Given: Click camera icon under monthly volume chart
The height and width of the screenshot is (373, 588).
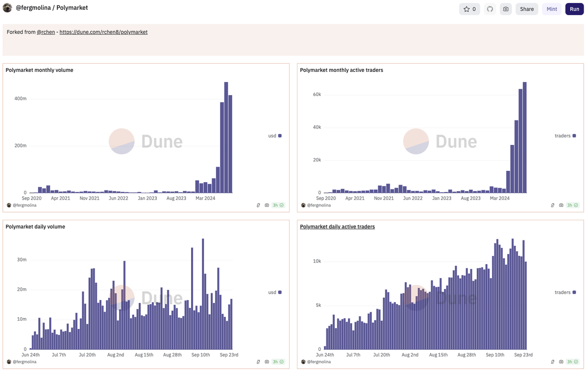Looking at the screenshot, I should click(x=267, y=205).
